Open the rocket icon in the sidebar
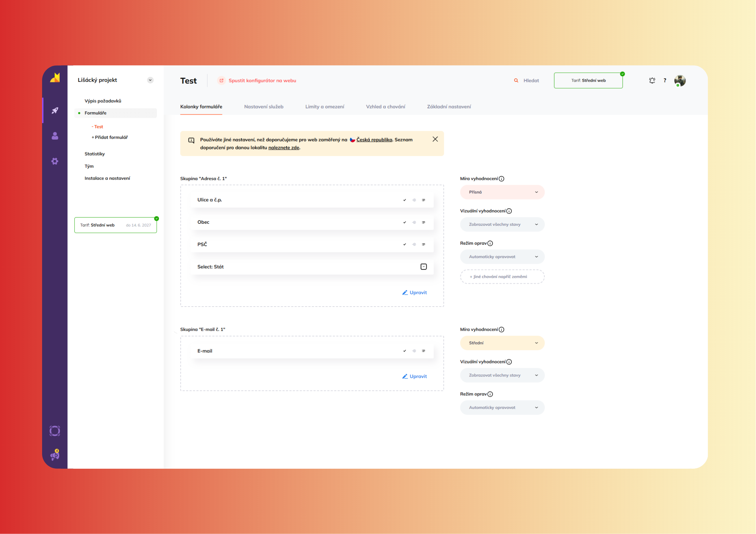Viewport: 756px width, 534px height. pyautogui.click(x=55, y=110)
